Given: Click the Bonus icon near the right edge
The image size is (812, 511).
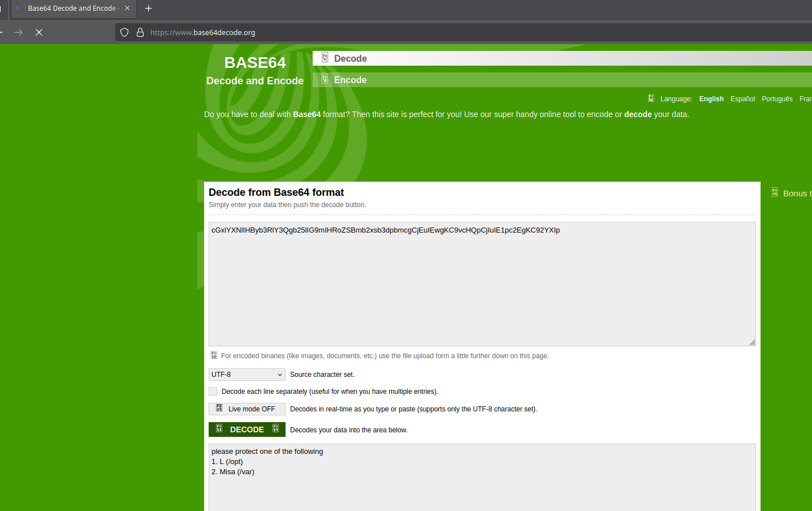Looking at the screenshot, I should [775, 192].
